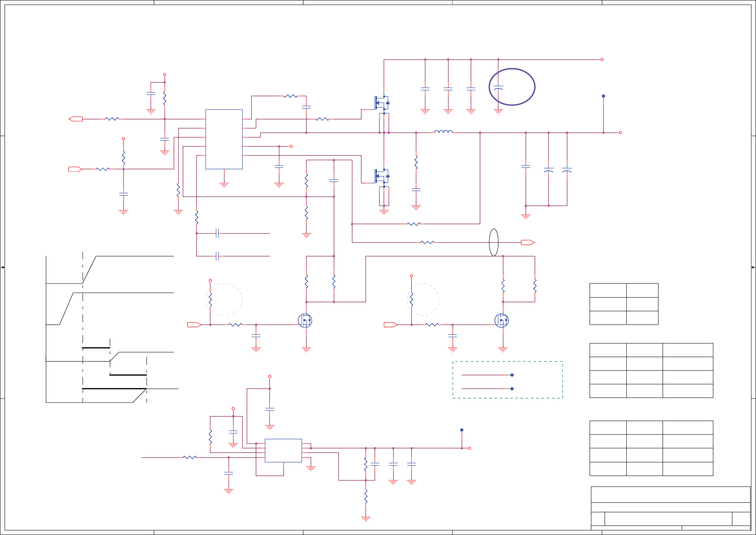Click the input port feeding the right small MOSFET
The width and height of the screenshot is (756, 535).
tap(390, 324)
